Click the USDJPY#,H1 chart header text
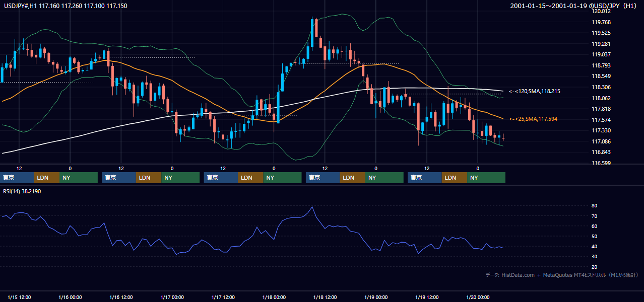Screen dimensions: 644x302 (66, 6)
